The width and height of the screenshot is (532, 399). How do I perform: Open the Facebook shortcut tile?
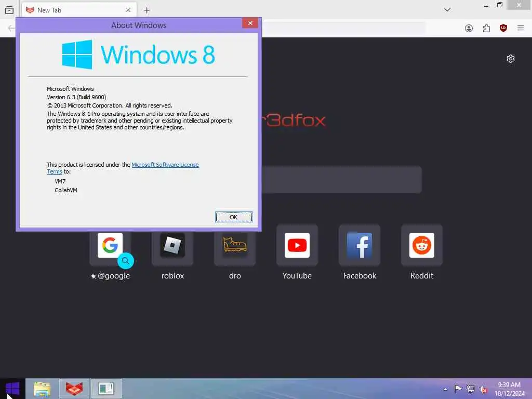(360, 245)
